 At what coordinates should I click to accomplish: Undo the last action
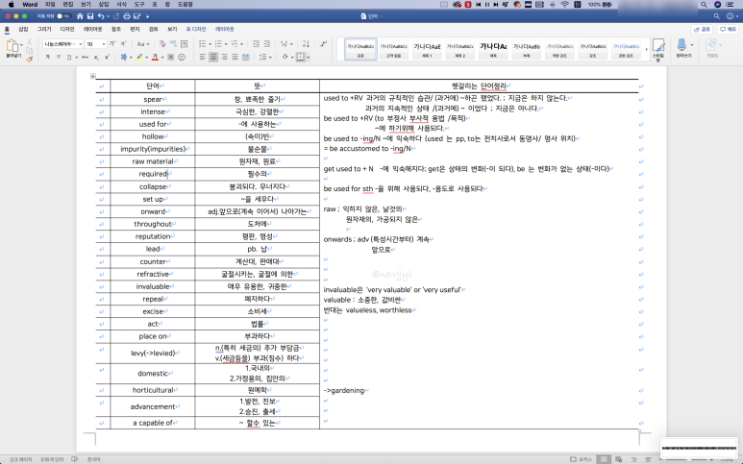[x=101, y=16]
